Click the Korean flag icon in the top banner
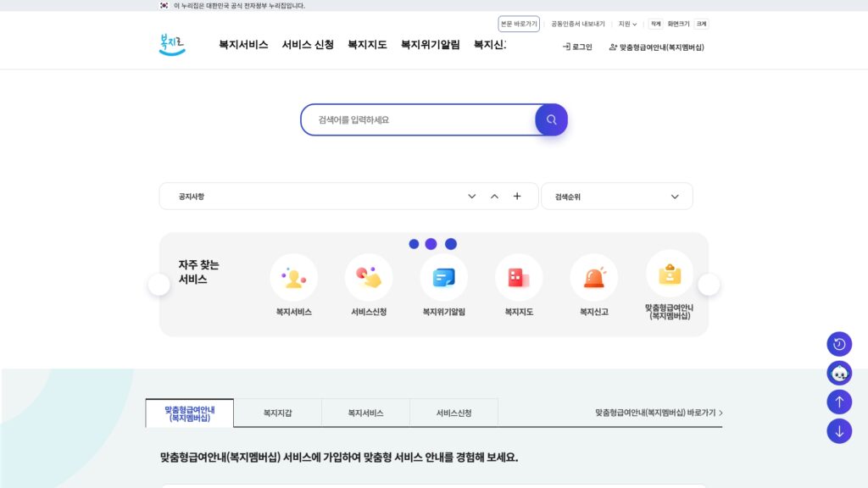 [164, 6]
